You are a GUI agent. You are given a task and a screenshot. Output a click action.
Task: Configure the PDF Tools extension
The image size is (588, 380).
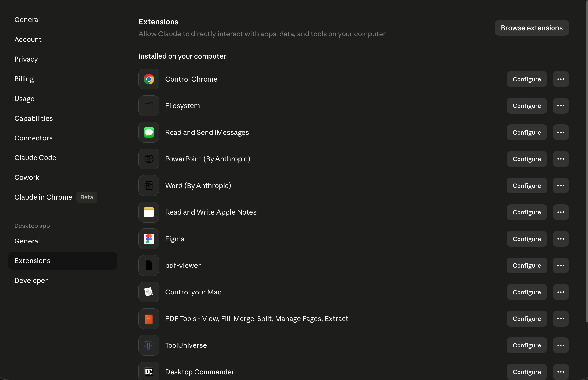point(527,319)
